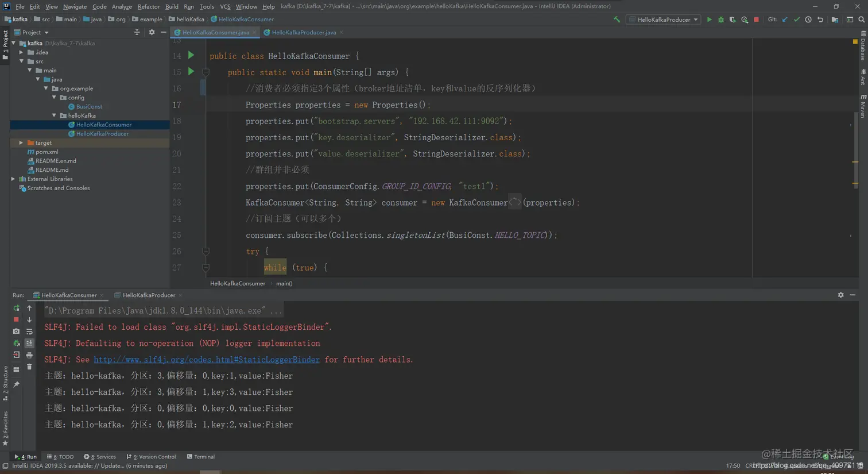Collapse the config package
The image size is (868, 474).
tap(55, 98)
